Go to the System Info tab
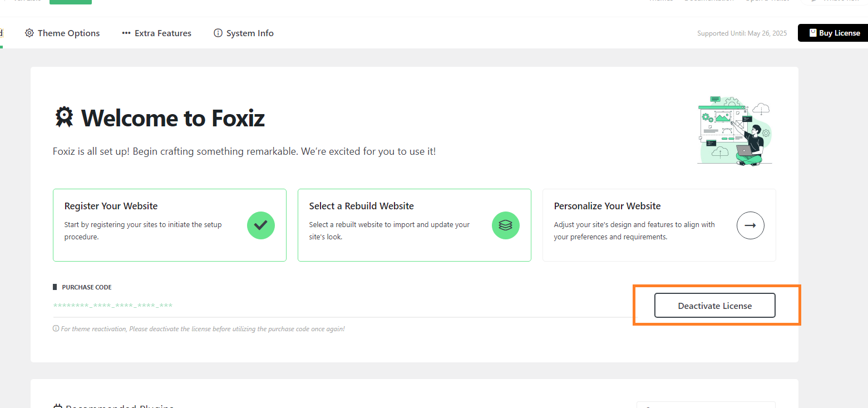Screen dimensions: 868x408 [244, 33]
